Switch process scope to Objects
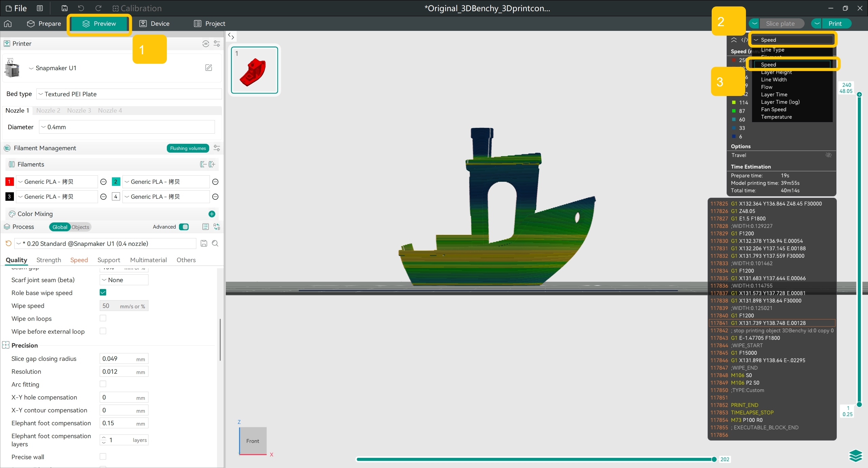 [x=80, y=227]
